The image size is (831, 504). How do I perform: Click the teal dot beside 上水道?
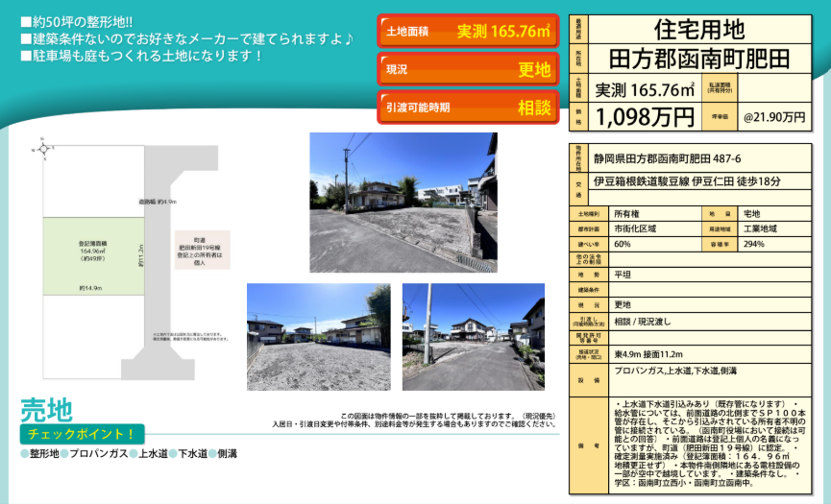(x=134, y=454)
